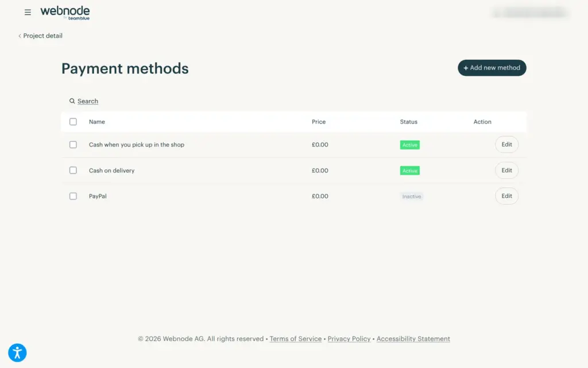Open the Privacy Policy link
The width and height of the screenshot is (588, 368).
click(349, 339)
